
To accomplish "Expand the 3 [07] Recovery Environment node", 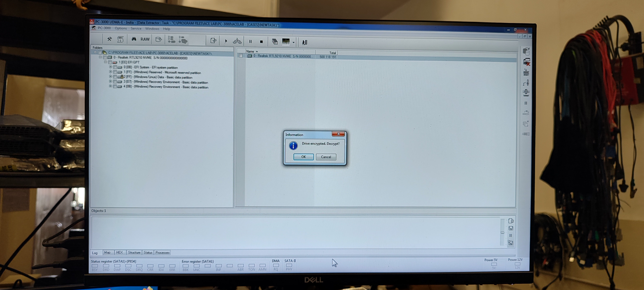I will click(111, 81).
